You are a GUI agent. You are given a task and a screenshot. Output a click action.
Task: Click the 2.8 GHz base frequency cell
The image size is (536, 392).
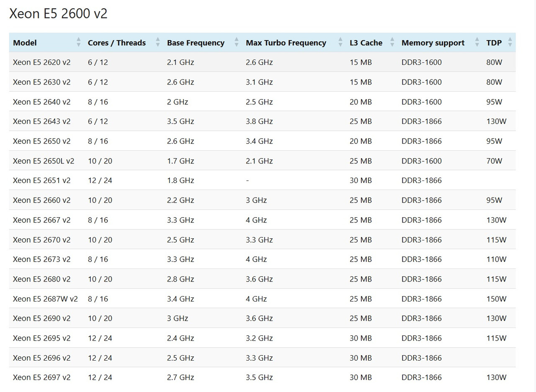(180, 279)
